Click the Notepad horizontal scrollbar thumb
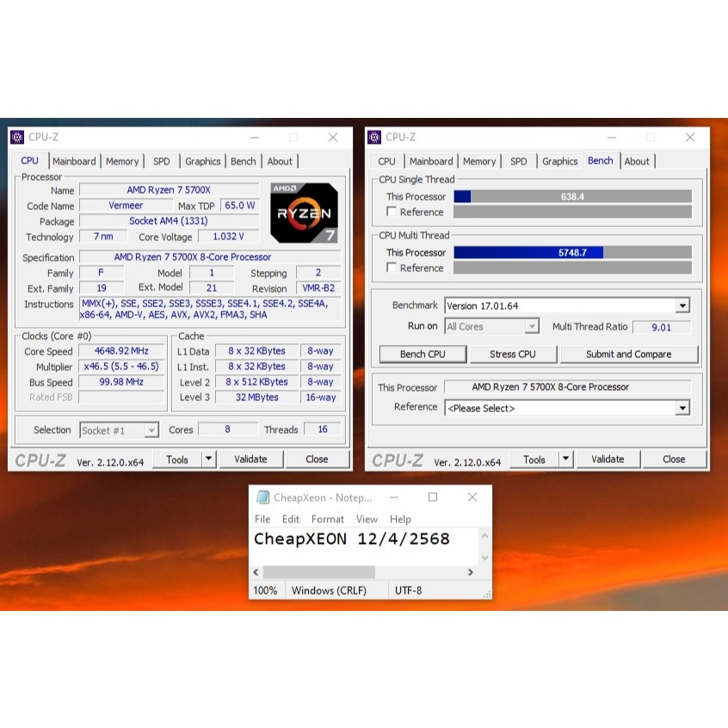This screenshot has width=728, height=728. tap(318, 572)
